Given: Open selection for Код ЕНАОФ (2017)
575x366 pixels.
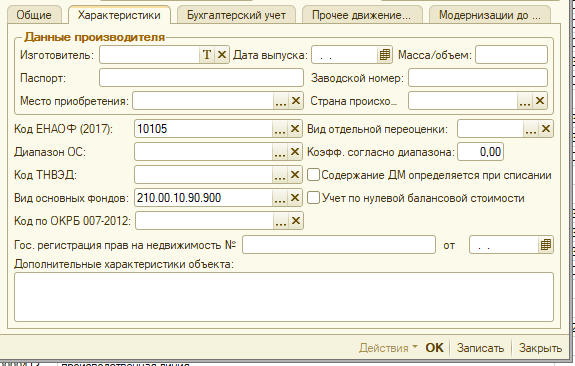Looking at the screenshot, I should click(x=280, y=129).
